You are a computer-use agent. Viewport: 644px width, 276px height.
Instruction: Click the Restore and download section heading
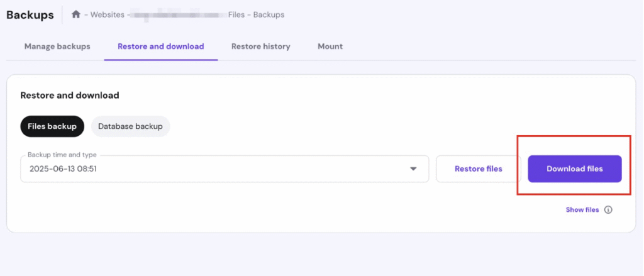click(x=70, y=96)
